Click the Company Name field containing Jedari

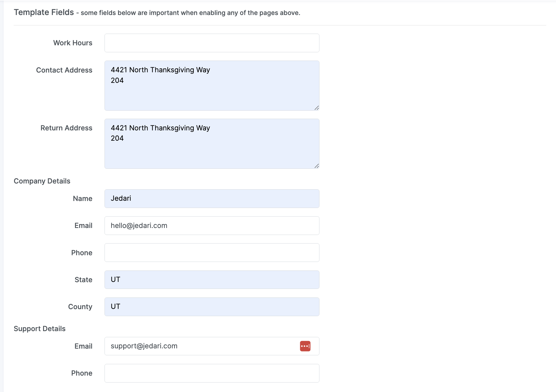tap(212, 199)
